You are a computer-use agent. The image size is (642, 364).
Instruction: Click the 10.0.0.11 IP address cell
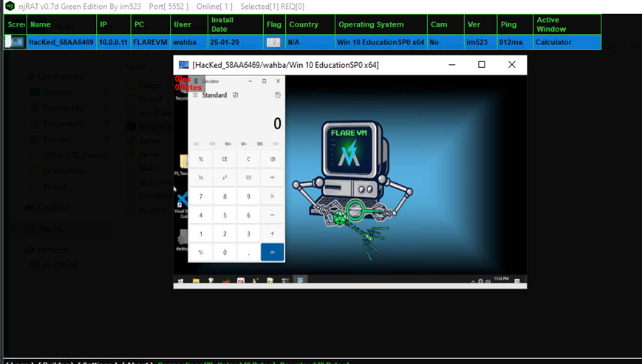coord(114,42)
